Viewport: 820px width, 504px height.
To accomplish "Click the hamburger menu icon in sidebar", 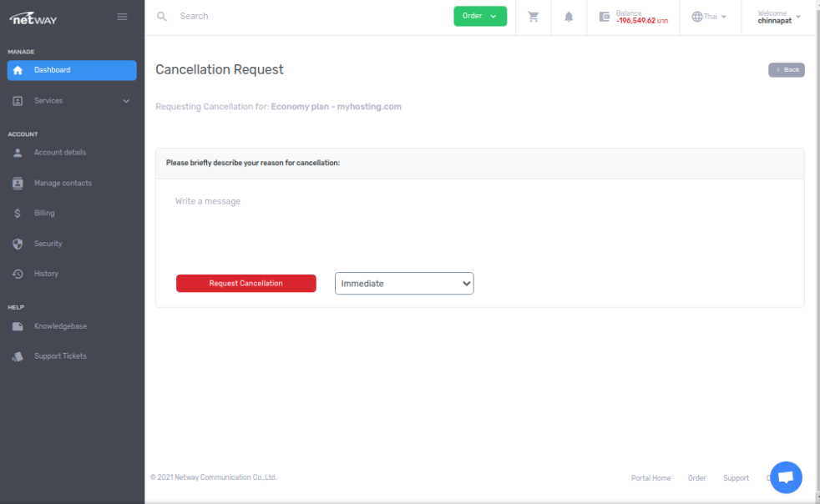I will [x=122, y=17].
